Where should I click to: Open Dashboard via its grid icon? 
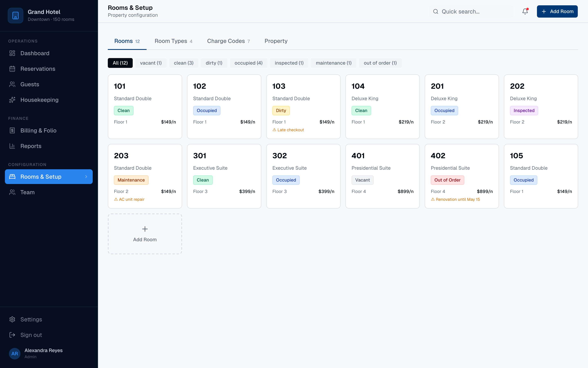click(x=12, y=53)
